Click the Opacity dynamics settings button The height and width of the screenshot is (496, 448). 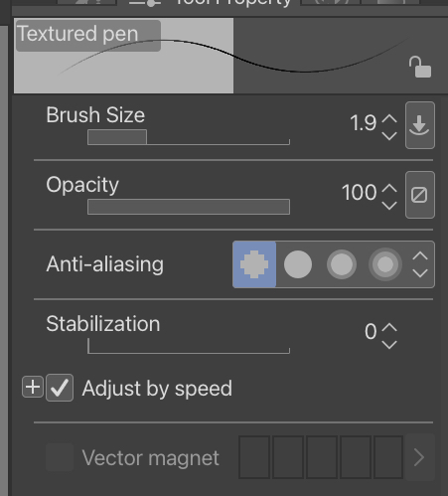coord(420,195)
